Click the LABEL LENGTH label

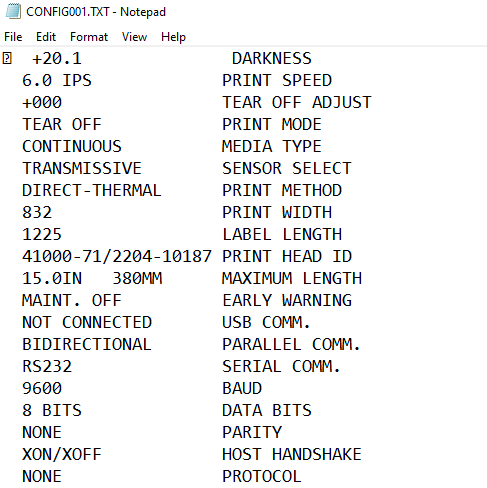pyautogui.click(x=282, y=235)
